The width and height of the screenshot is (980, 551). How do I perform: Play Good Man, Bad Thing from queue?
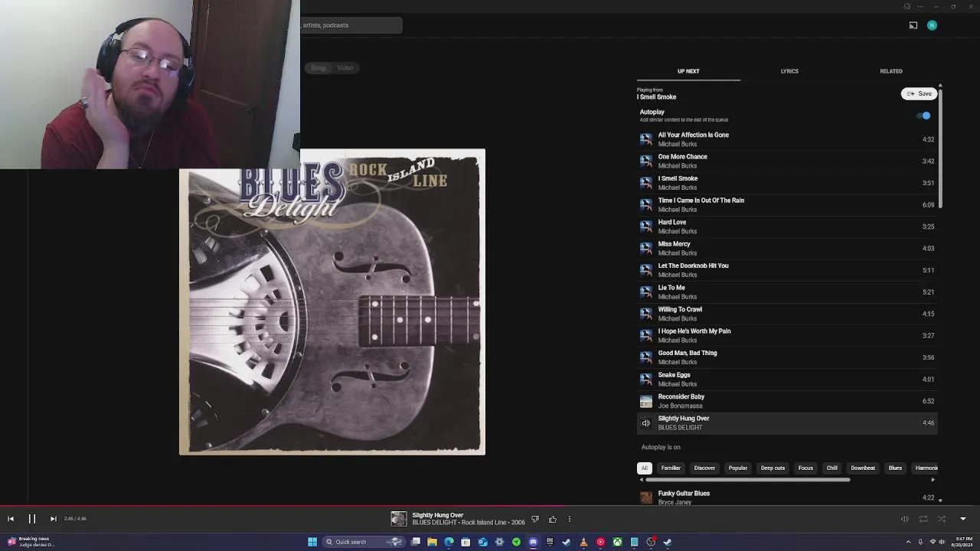(x=787, y=357)
